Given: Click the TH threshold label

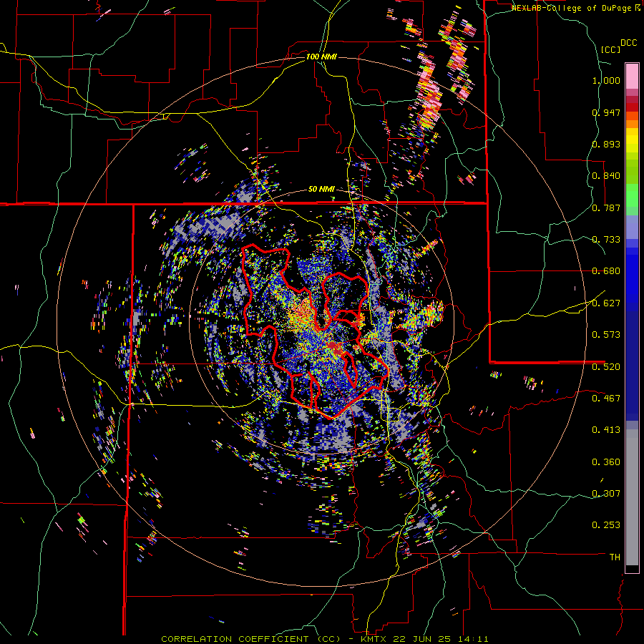Looking at the screenshot, I should pos(615,557).
